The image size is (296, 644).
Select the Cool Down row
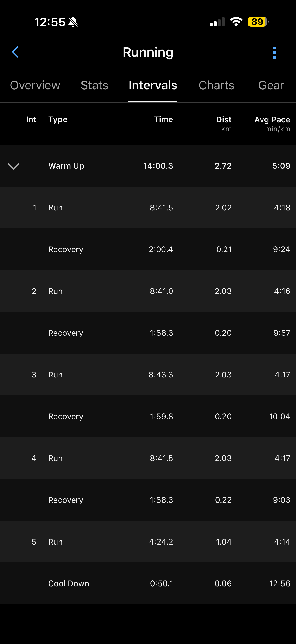click(148, 584)
